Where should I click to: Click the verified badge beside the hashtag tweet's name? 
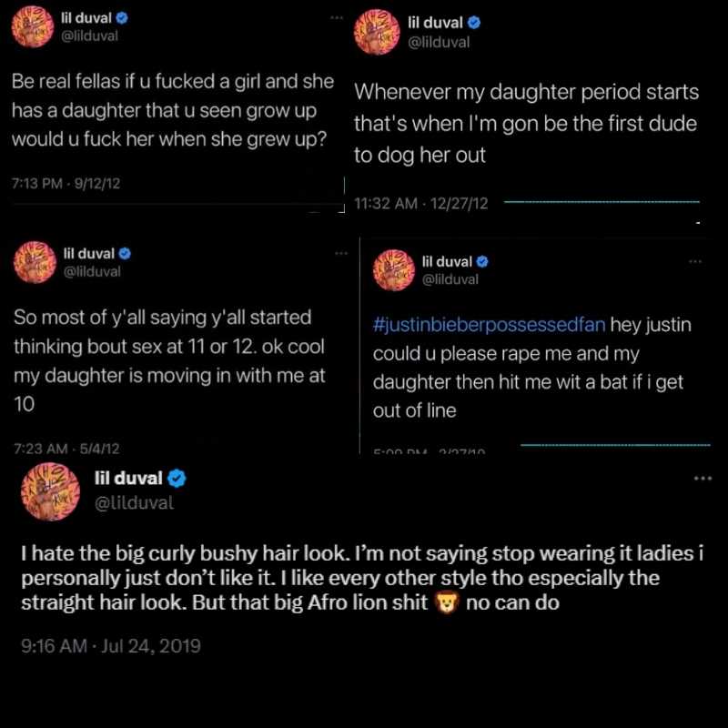[x=482, y=262]
